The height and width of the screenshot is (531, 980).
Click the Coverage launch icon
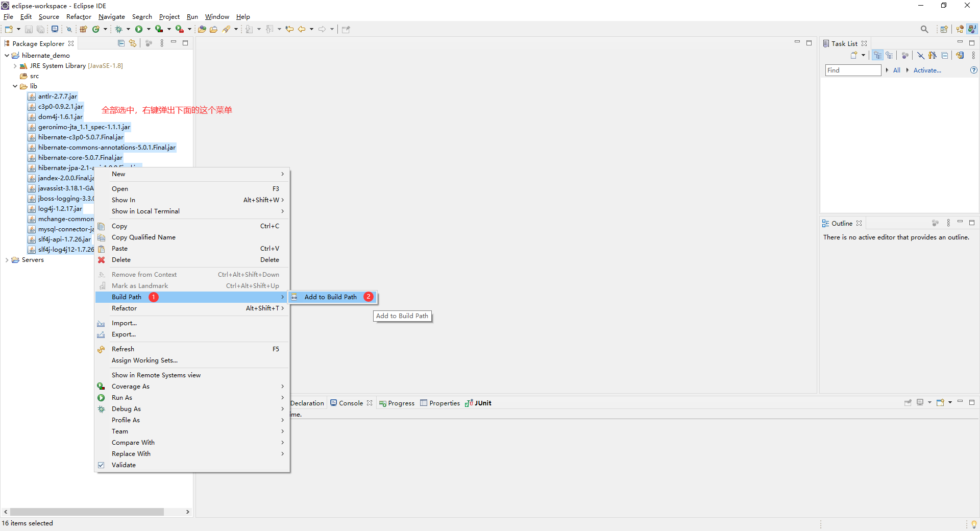coord(159,29)
